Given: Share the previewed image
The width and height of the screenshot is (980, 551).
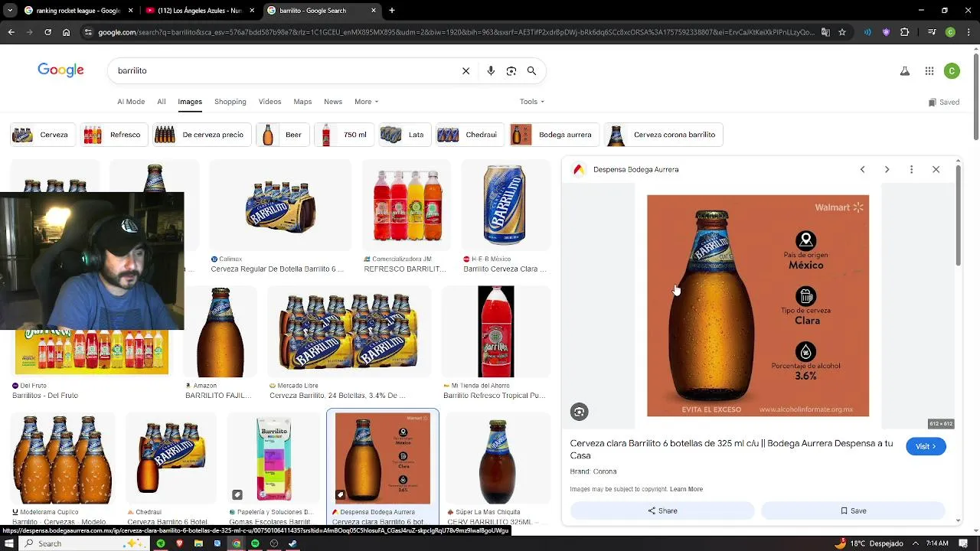Looking at the screenshot, I should coord(662,510).
